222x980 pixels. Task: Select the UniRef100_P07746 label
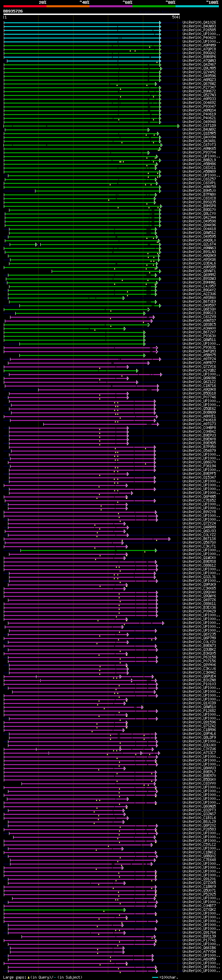pyautogui.click(x=199, y=397)
